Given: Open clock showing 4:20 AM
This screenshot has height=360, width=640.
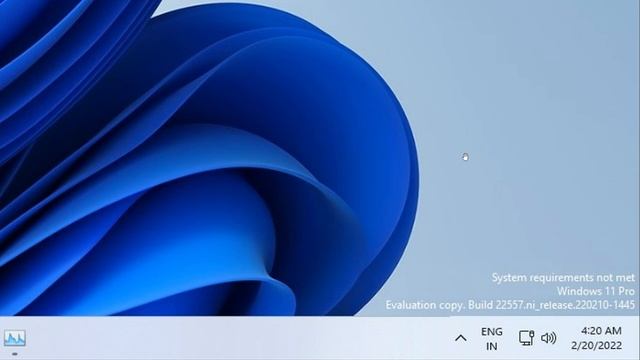Looking at the screenshot, I should [601, 331].
